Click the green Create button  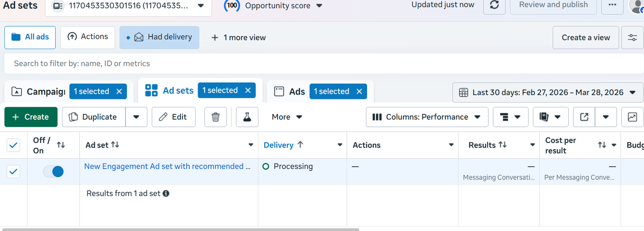coord(31,117)
